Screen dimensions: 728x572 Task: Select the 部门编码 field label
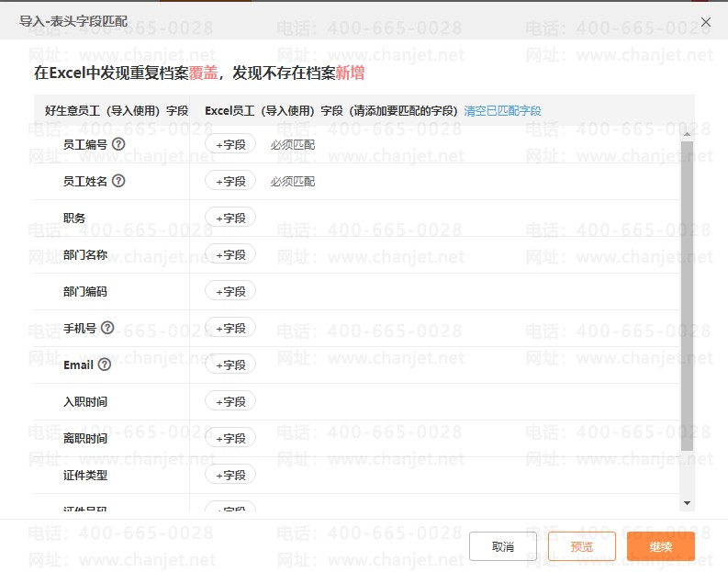click(x=85, y=291)
